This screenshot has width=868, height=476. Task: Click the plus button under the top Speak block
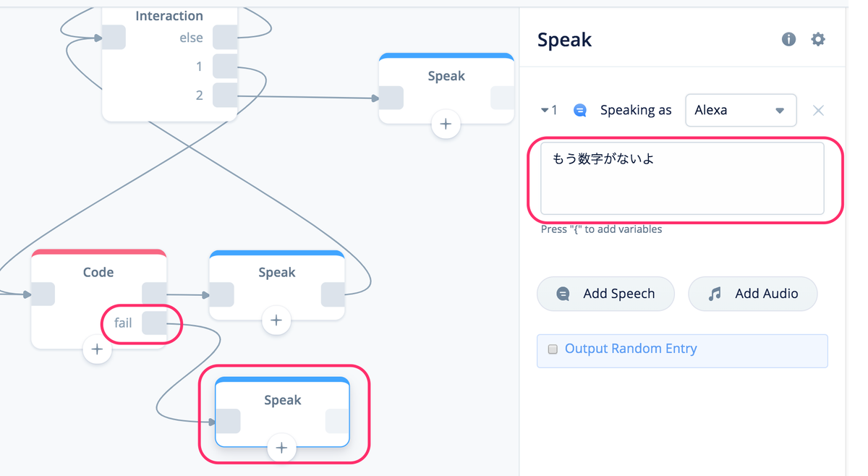point(446,124)
